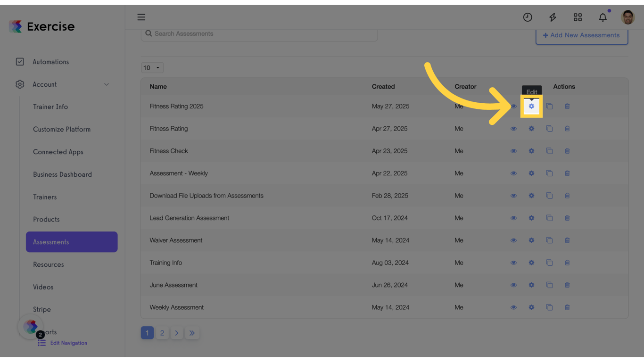Navigate to Connected Apps

(58, 152)
